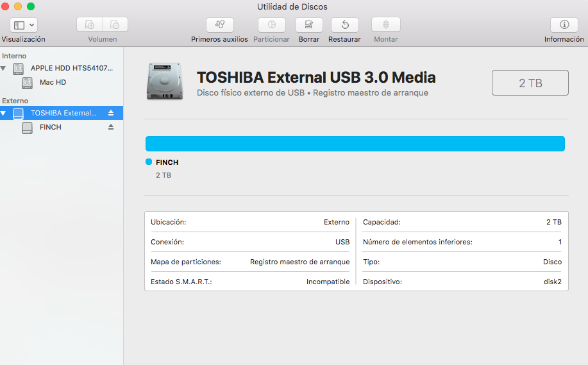The height and width of the screenshot is (365, 588).
Task: Click the 'Incompatible' S.M.A.R.T. status value
Action: click(328, 282)
